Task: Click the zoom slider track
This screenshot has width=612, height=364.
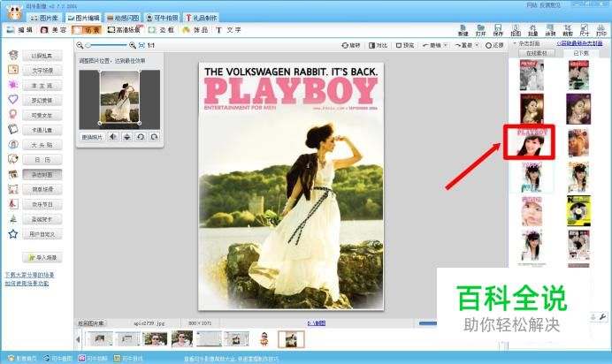Action: pos(106,45)
